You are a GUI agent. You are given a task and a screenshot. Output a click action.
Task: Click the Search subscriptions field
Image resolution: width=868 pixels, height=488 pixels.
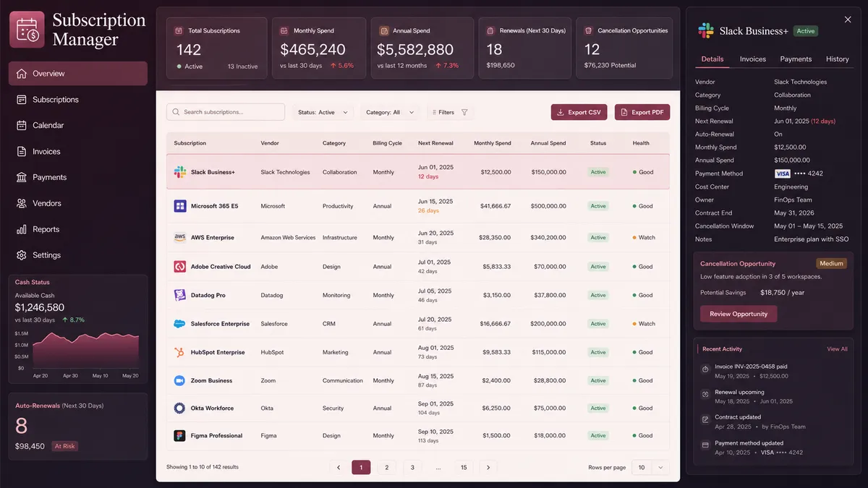[x=226, y=112]
